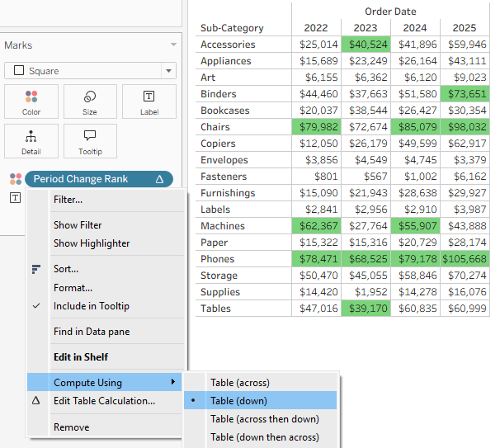Click the Sub-Category column header

tap(232, 28)
